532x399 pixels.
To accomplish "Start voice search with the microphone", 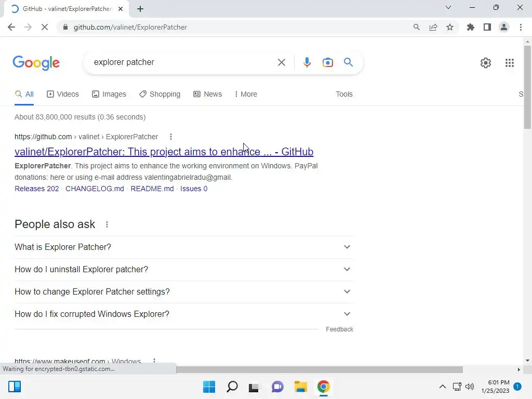I will click(307, 62).
